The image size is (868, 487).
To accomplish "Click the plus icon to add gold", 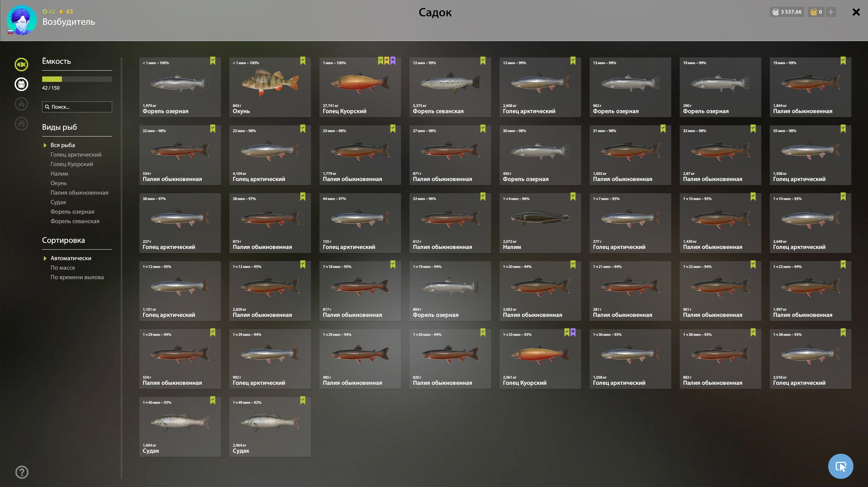I will 831,12.
